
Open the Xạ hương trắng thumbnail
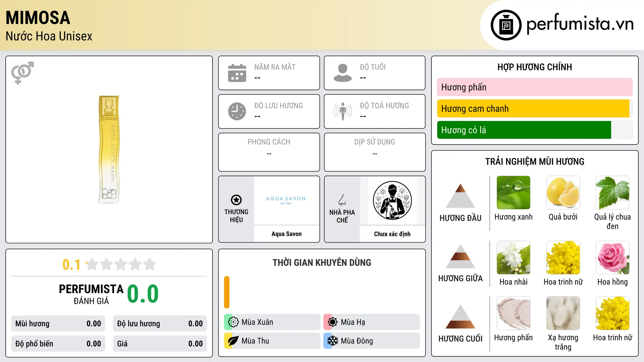[x=563, y=313]
